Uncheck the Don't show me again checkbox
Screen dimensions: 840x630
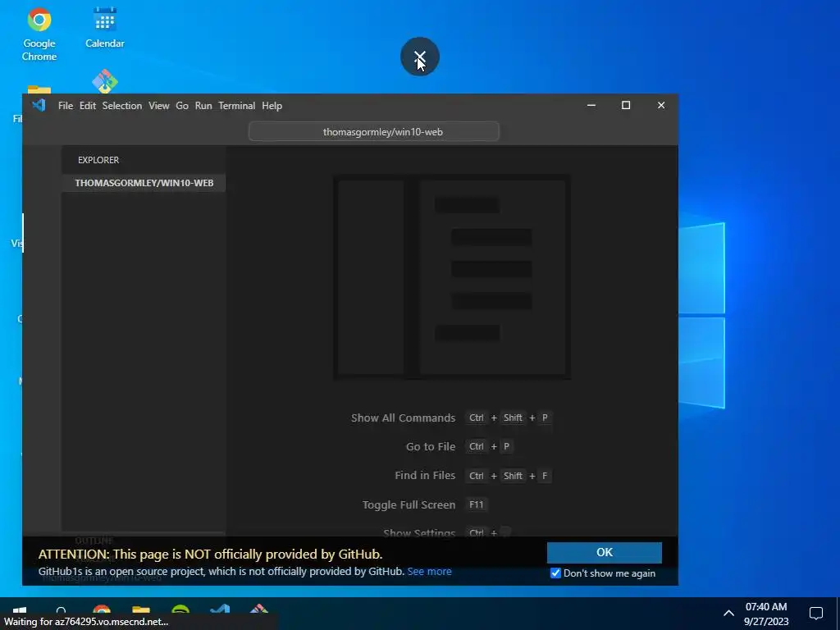[555, 573]
